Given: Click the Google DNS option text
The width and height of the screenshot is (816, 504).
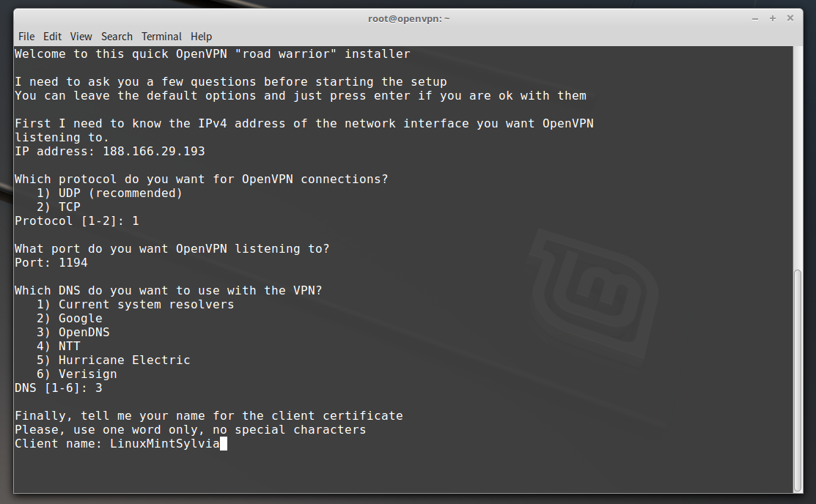Looking at the screenshot, I should point(80,319).
